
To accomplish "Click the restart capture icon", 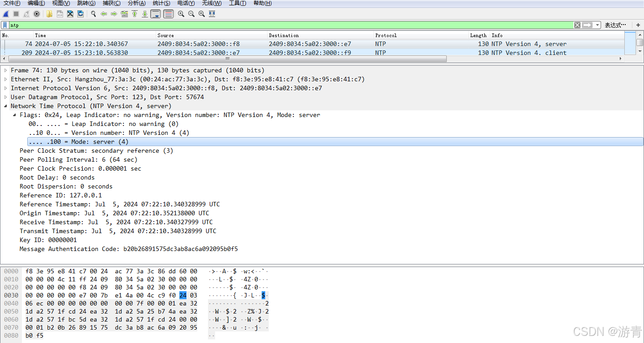I will (26, 14).
